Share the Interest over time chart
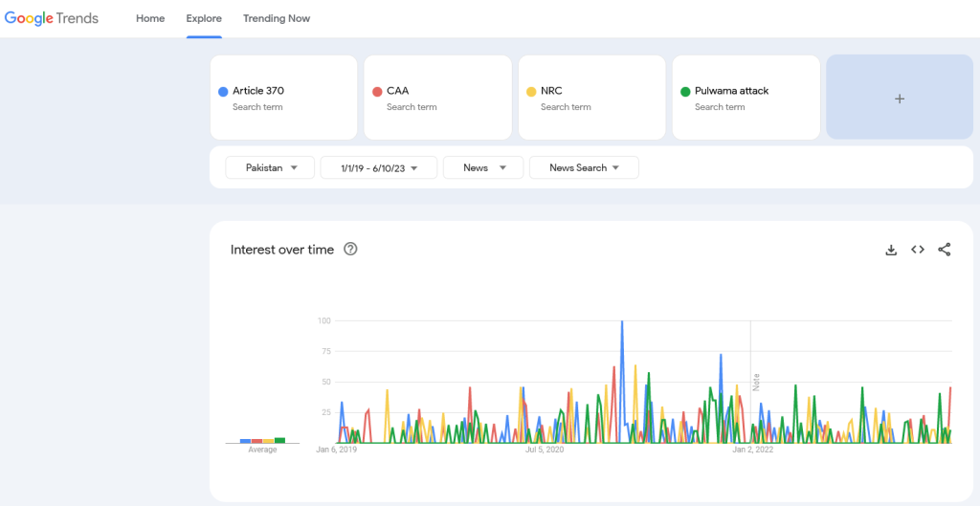Image resolution: width=980 pixels, height=506 pixels. 944,250
